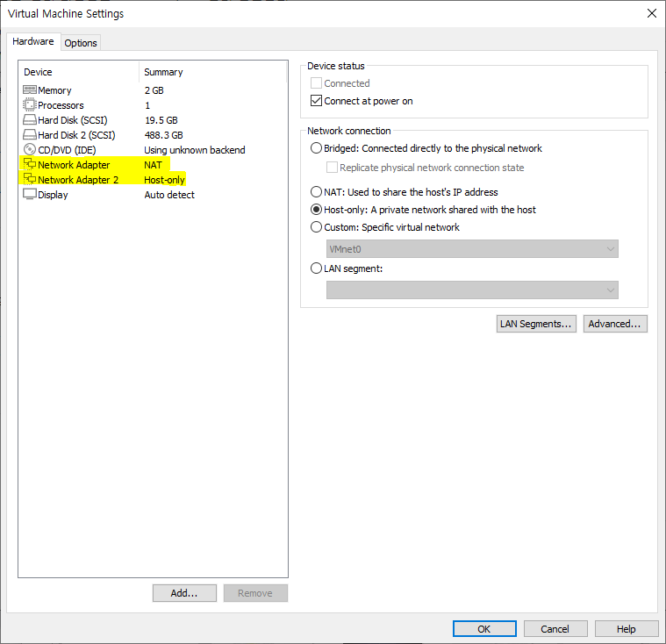Click the Memory device icon
This screenshot has width=666, height=644.
coord(29,90)
